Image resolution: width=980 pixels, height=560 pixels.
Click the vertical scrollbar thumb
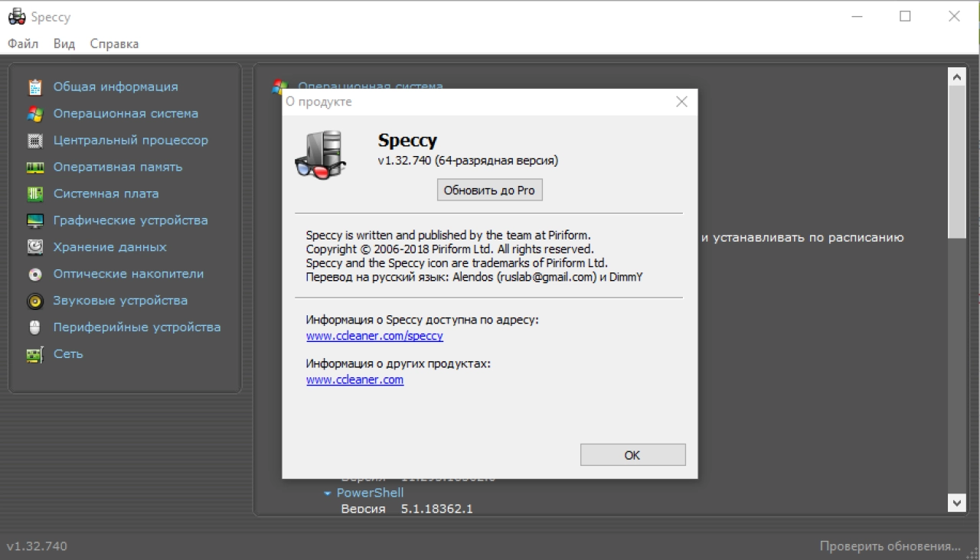click(x=956, y=161)
